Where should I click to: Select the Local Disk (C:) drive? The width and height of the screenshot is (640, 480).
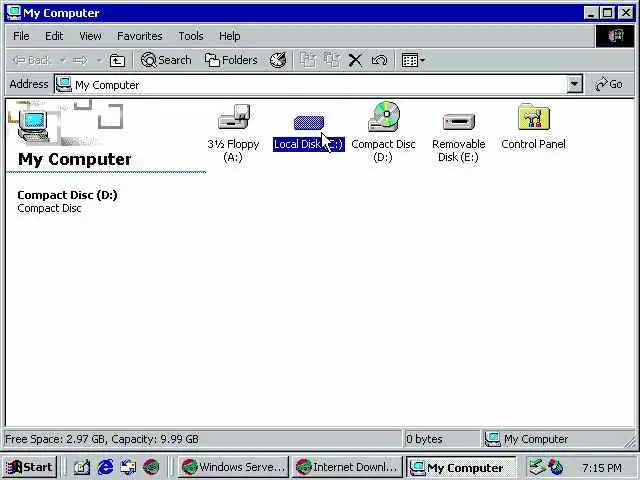pyautogui.click(x=309, y=132)
